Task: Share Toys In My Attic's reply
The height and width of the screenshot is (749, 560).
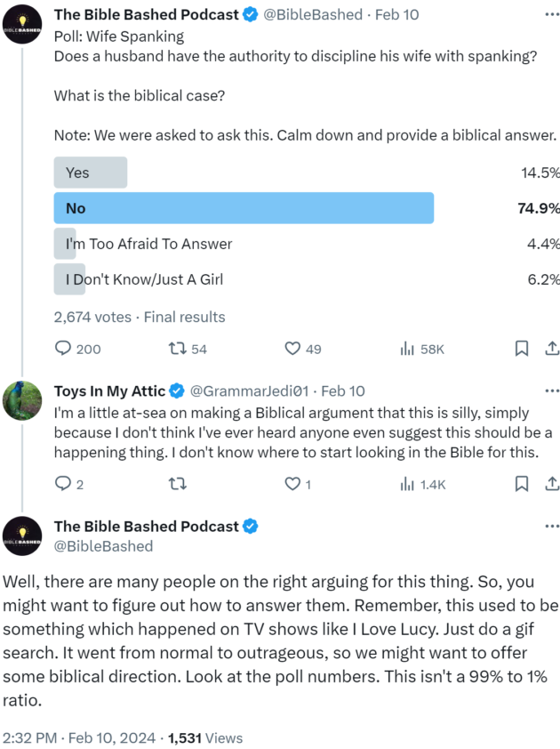Action: [x=552, y=484]
